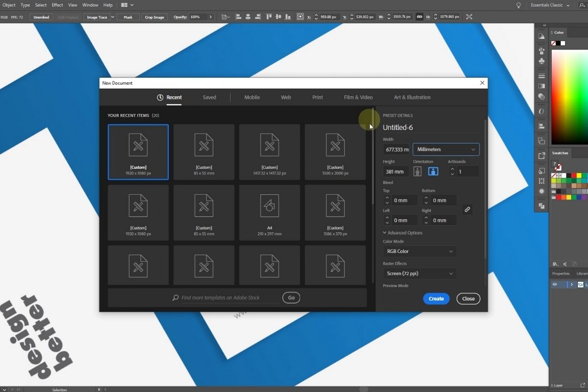The image size is (588, 392).
Task: Open the Millimeters units dropdown
Action: [445, 149]
